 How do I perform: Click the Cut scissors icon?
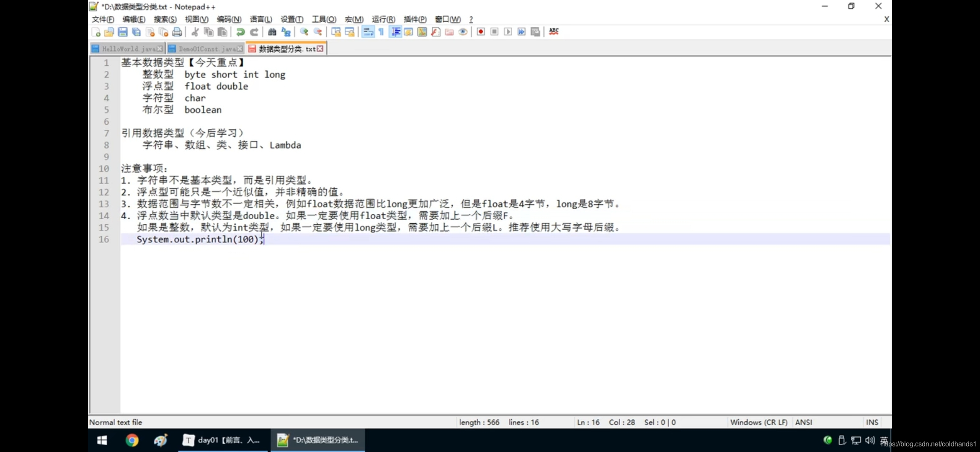(195, 32)
